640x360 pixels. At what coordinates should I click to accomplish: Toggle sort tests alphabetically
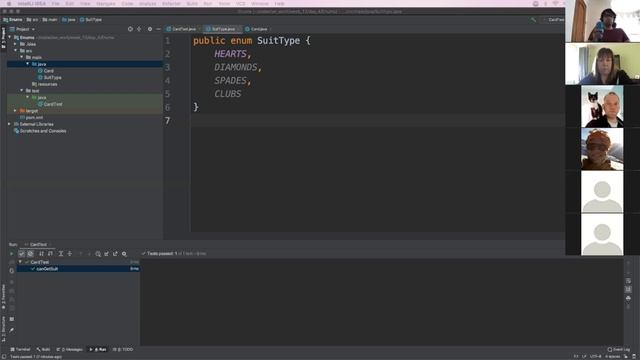(41, 254)
